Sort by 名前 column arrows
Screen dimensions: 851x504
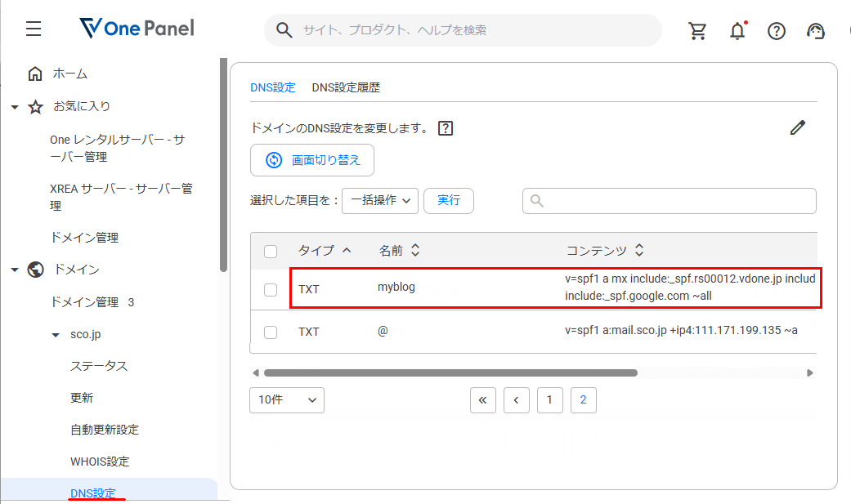[x=415, y=250]
